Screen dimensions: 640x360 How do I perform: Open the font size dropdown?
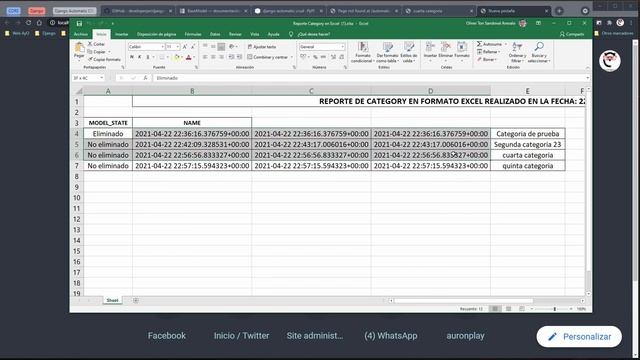178,47
